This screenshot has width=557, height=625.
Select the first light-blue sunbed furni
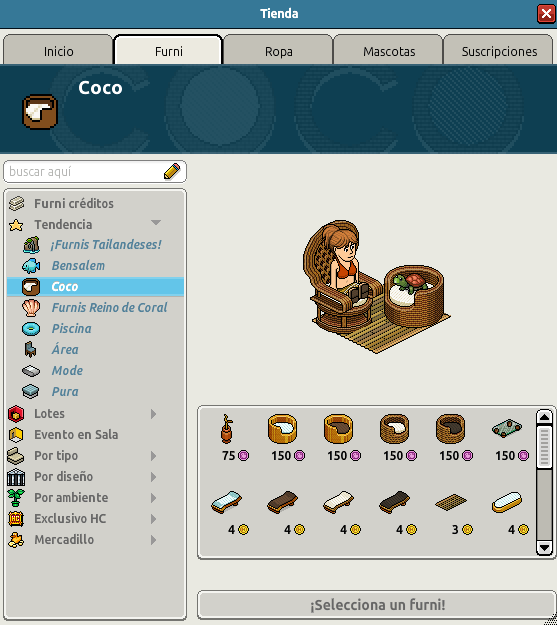226,502
